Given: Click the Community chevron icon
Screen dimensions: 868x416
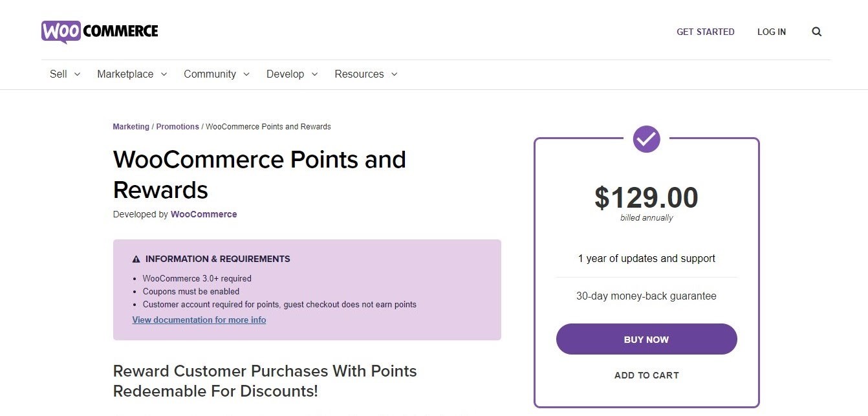Looking at the screenshot, I should pyautogui.click(x=246, y=74).
